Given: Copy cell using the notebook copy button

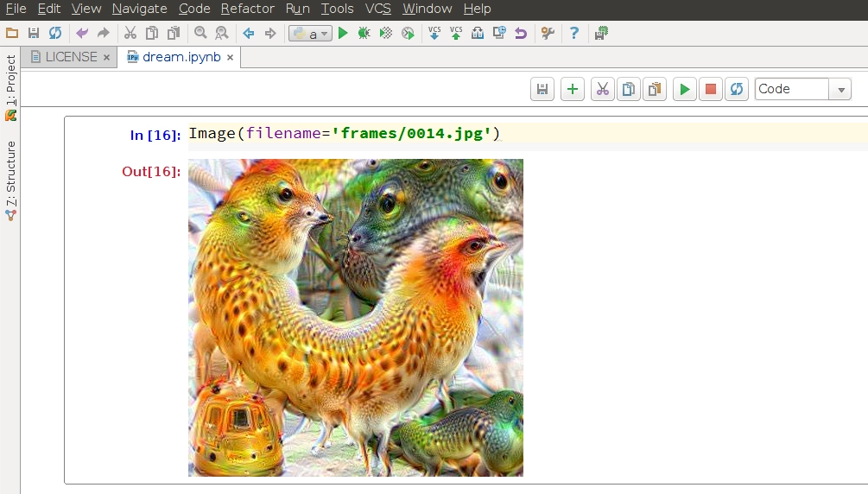Looking at the screenshot, I should (628, 89).
